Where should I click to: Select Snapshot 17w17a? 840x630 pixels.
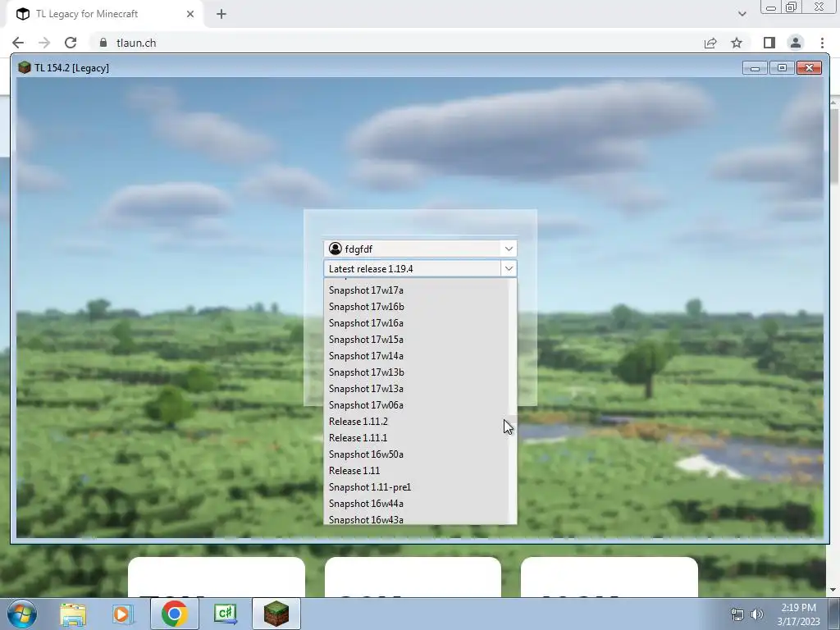[x=416, y=290]
